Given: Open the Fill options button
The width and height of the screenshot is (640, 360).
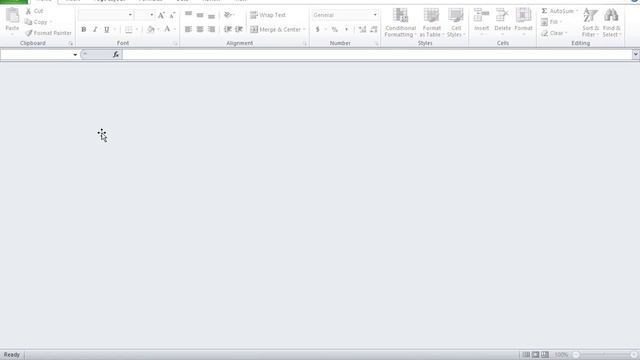Looking at the screenshot, I should tap(551, 22).
